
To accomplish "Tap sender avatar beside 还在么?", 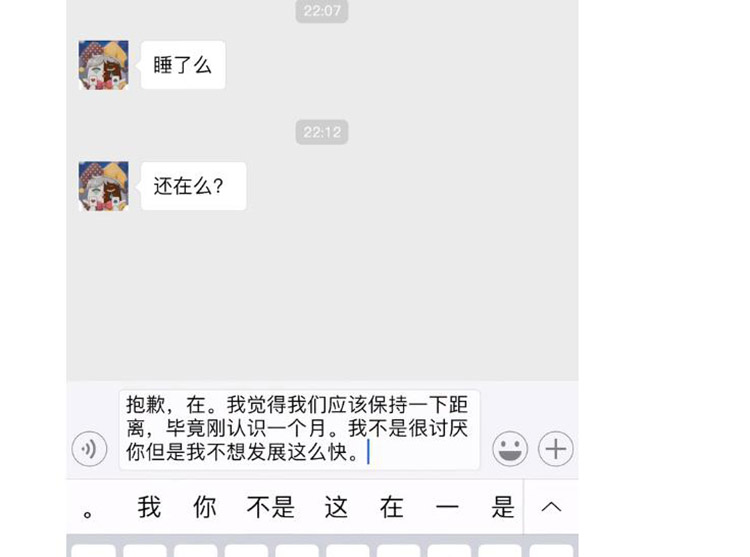I will point(103,186).
